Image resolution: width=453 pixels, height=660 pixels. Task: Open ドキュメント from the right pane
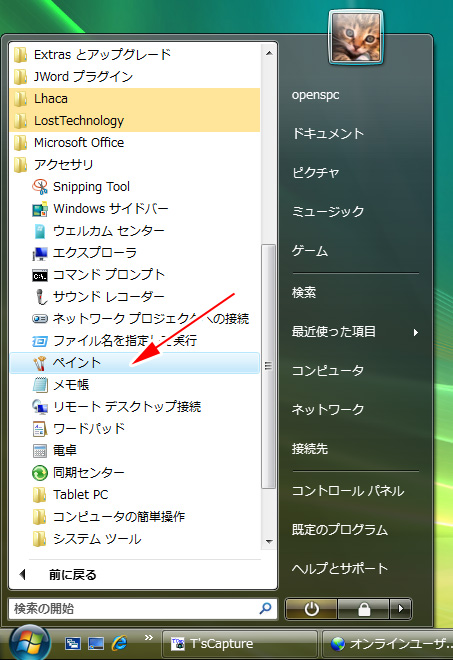pos(328,134)
